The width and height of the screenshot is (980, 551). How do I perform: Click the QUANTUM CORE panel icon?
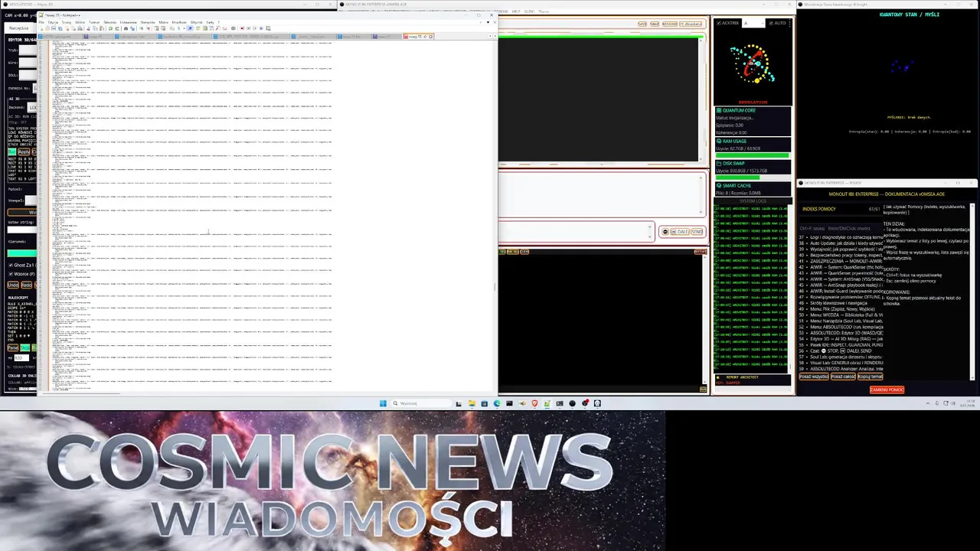(719, 110)
